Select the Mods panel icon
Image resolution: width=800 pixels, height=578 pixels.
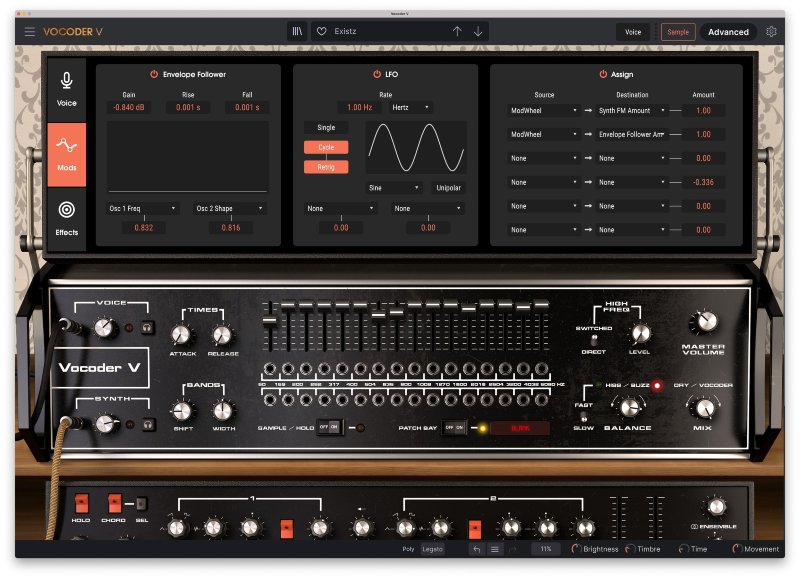(x=68, y=155)
